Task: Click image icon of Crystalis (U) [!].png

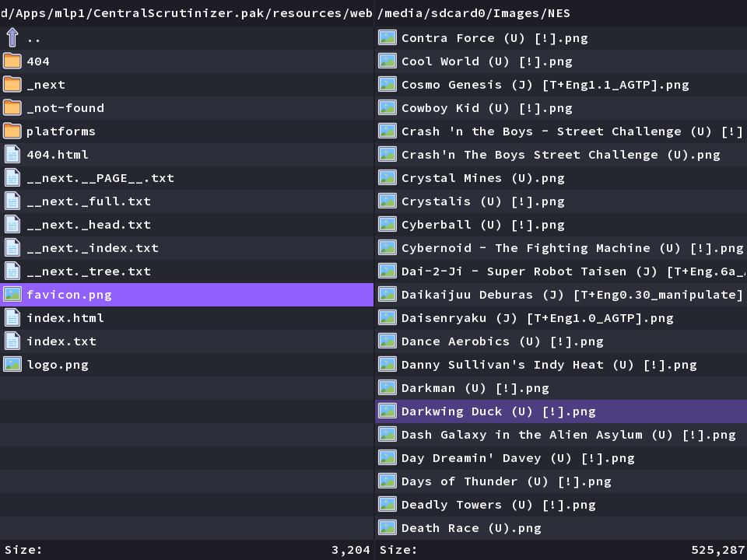Action: (x=388, y=201)
